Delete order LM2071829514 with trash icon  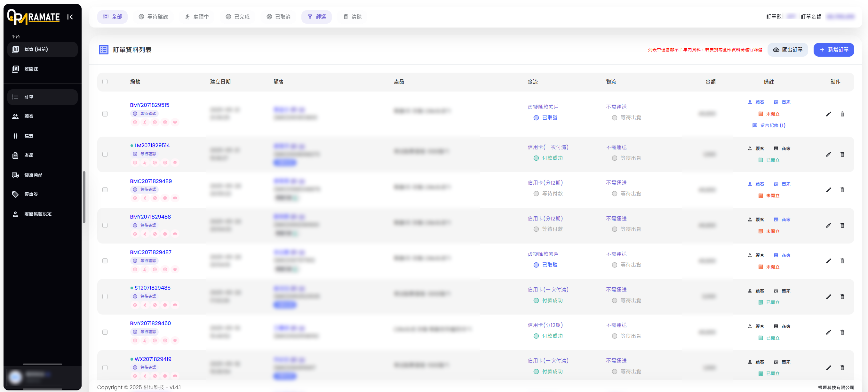click(x=842, y=154)
